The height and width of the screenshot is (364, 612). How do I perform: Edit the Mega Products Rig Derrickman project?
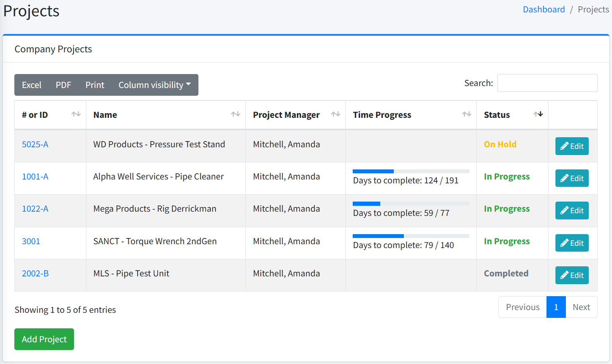pyautogui.click(x=572, y=210)
